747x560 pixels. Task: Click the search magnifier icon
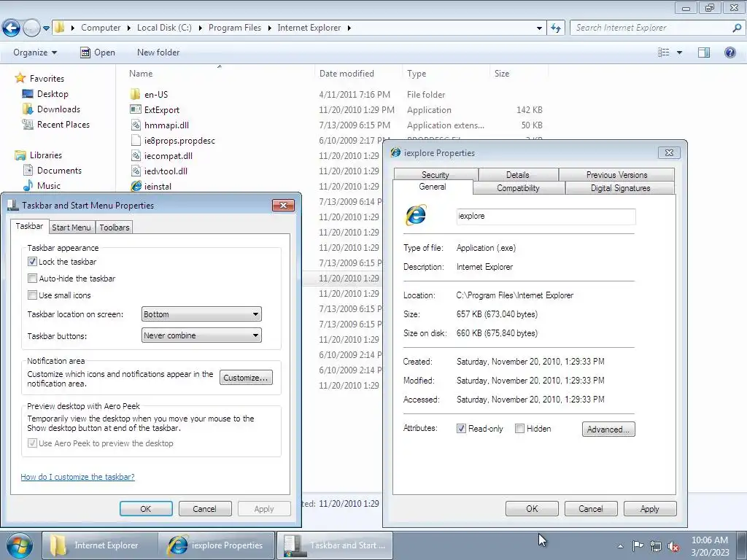(737, 28)
